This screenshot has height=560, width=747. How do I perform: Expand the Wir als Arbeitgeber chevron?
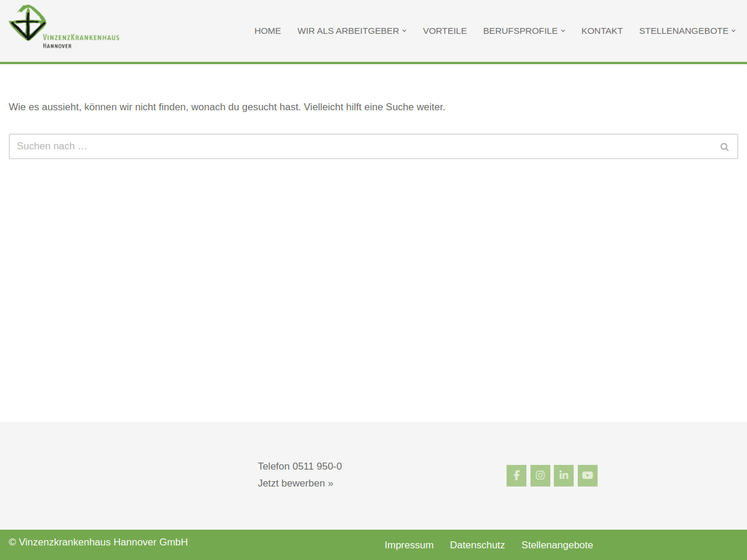click(404, 31)
